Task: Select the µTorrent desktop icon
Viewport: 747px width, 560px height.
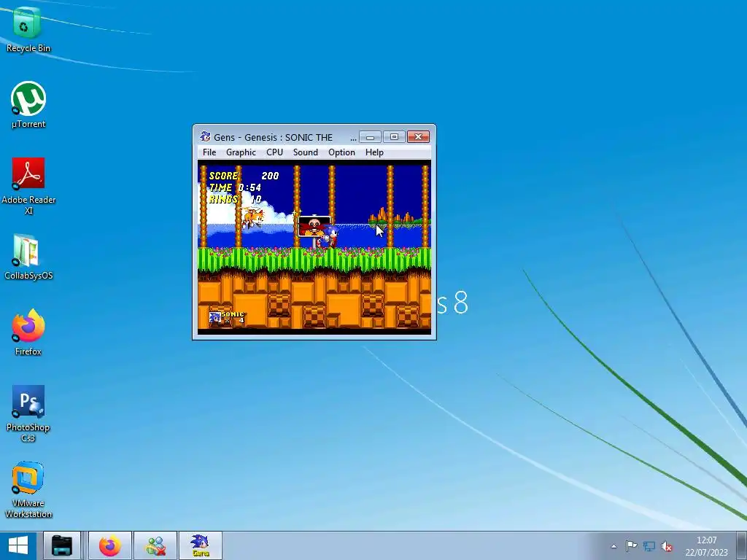Action: [x=28, y=105]
